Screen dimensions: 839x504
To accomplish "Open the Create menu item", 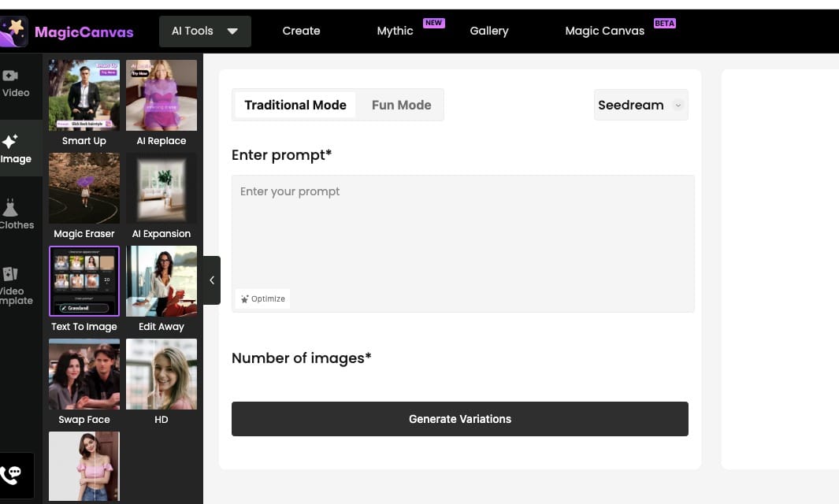I will click(301, 31).
